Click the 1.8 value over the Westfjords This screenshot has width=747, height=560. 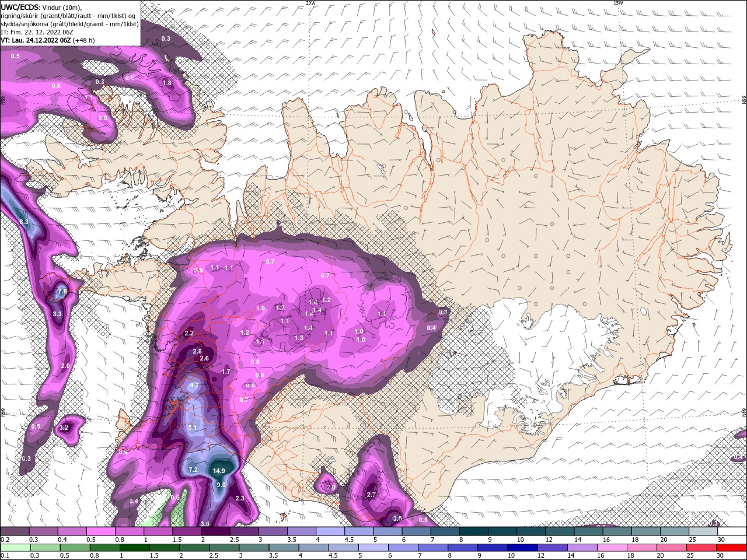pos(167,83)
